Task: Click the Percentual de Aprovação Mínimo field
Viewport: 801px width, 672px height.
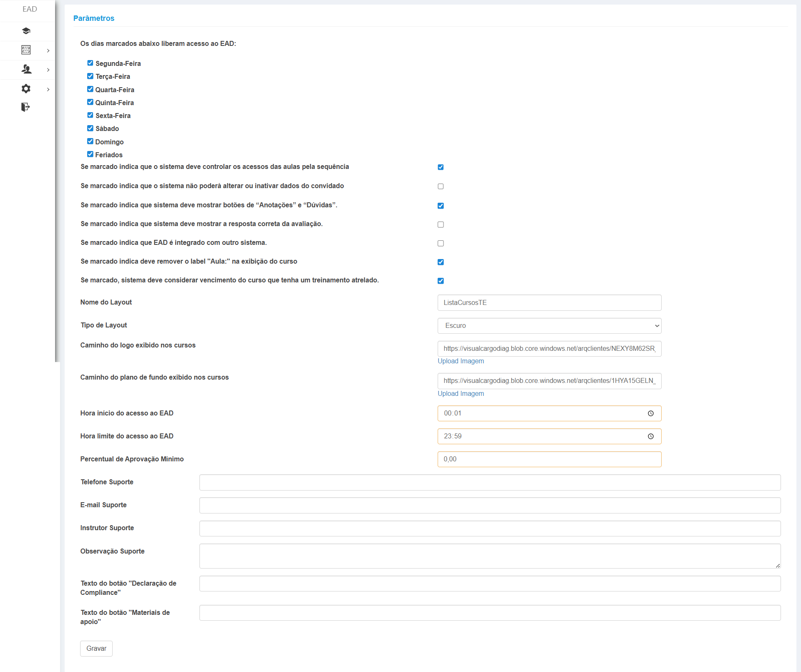Action: click(549, 459)
